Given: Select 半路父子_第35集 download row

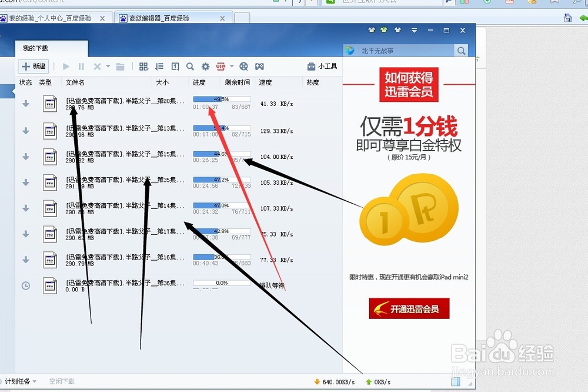Looking at the screenshot, I should pos(179,182).
